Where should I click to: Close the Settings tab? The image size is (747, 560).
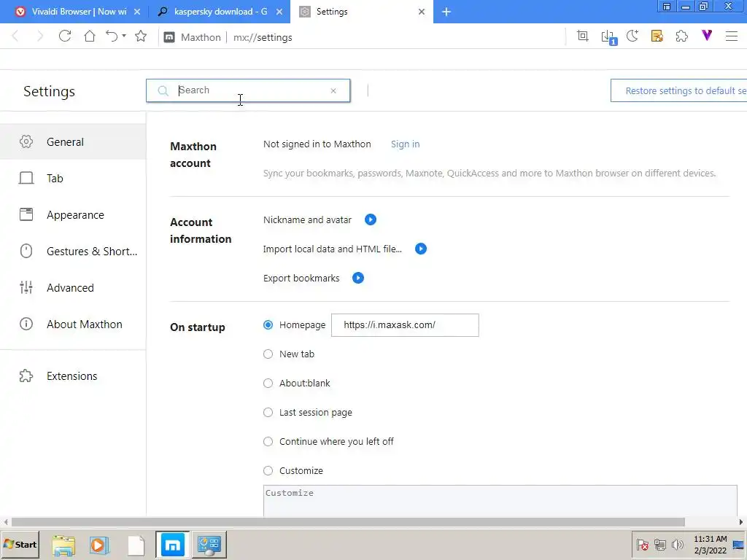[422, 12]
